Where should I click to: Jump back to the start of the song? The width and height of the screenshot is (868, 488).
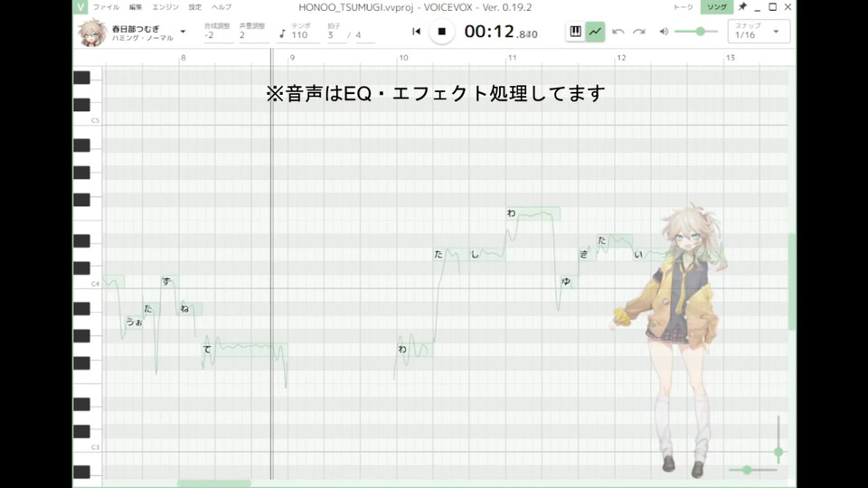(416, 32)
